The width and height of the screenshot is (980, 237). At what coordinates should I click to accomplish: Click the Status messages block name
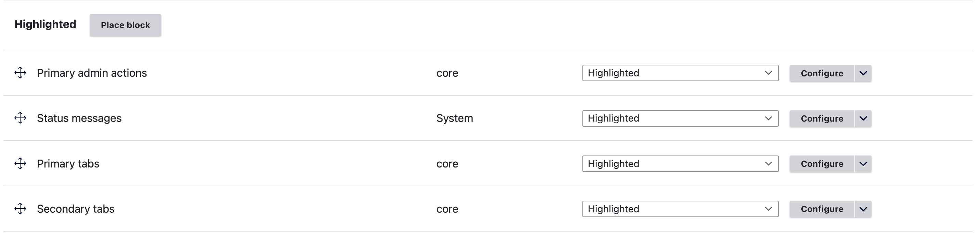click(x=79, y=118)
